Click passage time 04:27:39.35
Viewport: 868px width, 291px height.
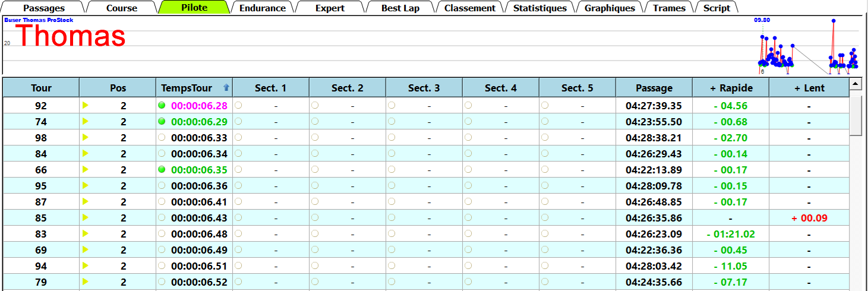(654, 106)
